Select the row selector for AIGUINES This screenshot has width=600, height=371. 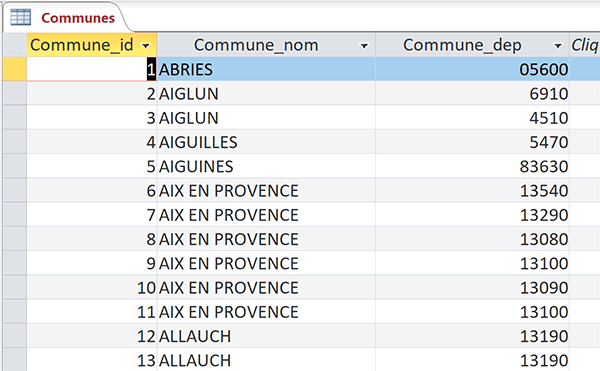[15, 166]
